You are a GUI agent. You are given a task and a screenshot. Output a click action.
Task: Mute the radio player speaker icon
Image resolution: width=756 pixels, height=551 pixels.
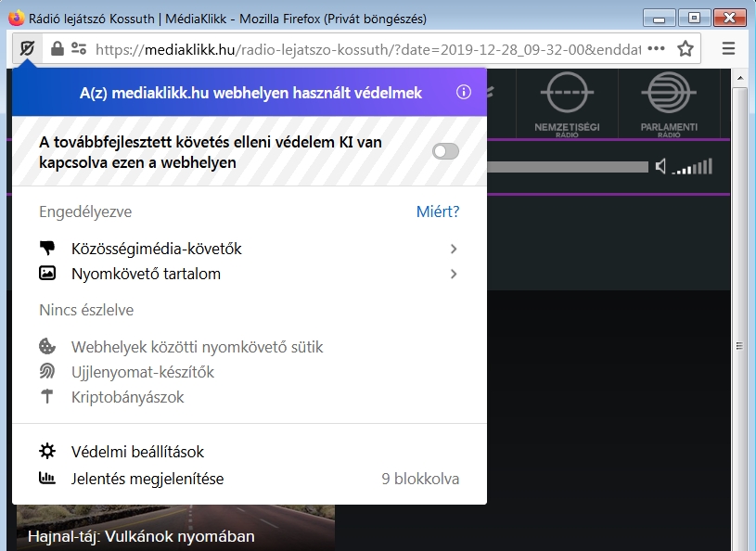click(x=660, y=167)
